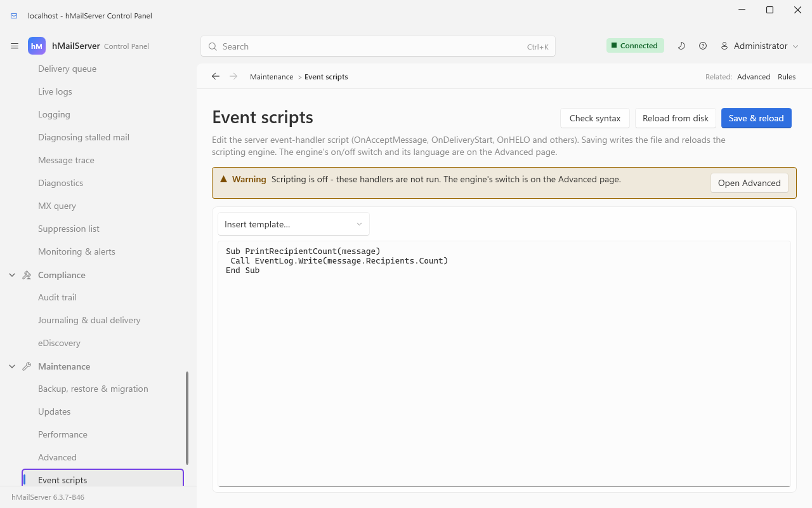Click Reload from disk
This screenshot has height=508, width=812.
(x=676, y=118)
